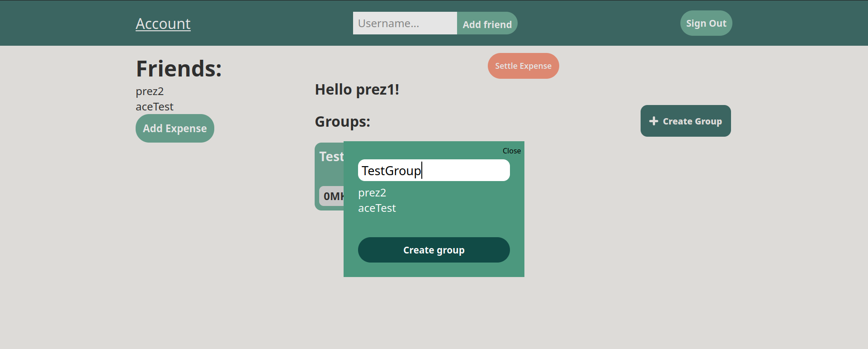This screenshot has height=349, width=868.
Task: Select aceTest in the Friends list
Action: click(155, 107)
